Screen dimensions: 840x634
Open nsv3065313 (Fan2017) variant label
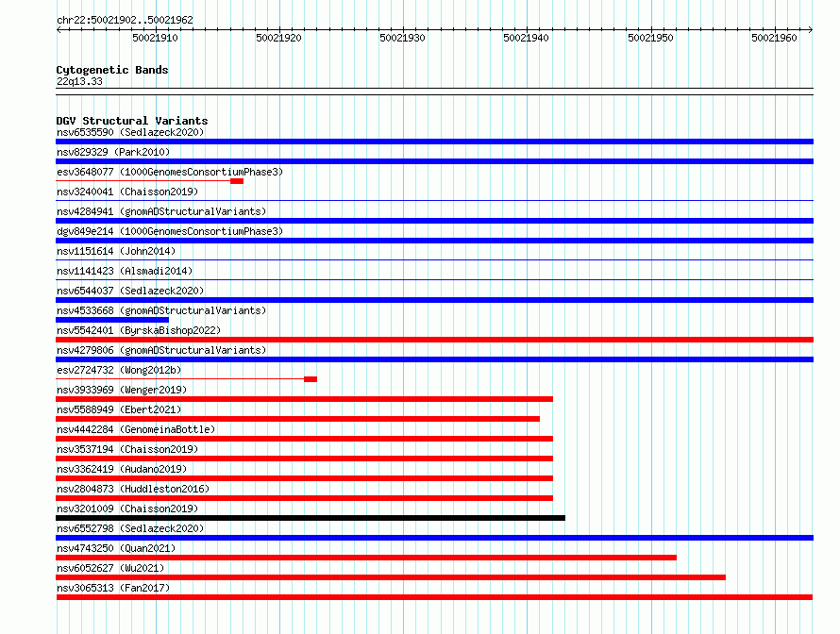(113, 588)
